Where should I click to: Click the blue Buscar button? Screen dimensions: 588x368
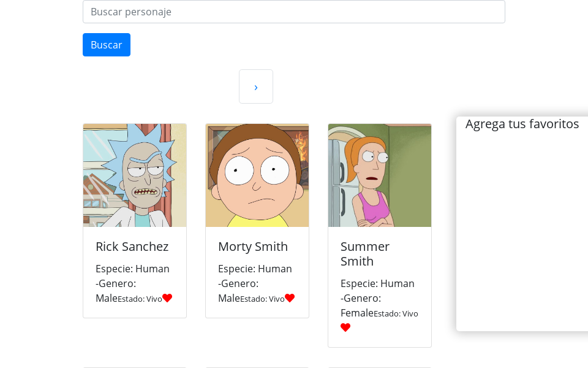pyautogui.click(x=107, y=45)
